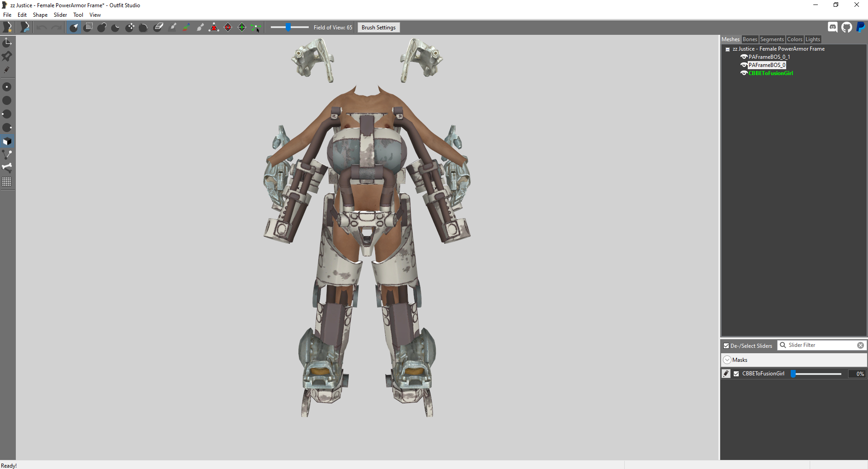Open the Slider menu

tap(60, 15)
